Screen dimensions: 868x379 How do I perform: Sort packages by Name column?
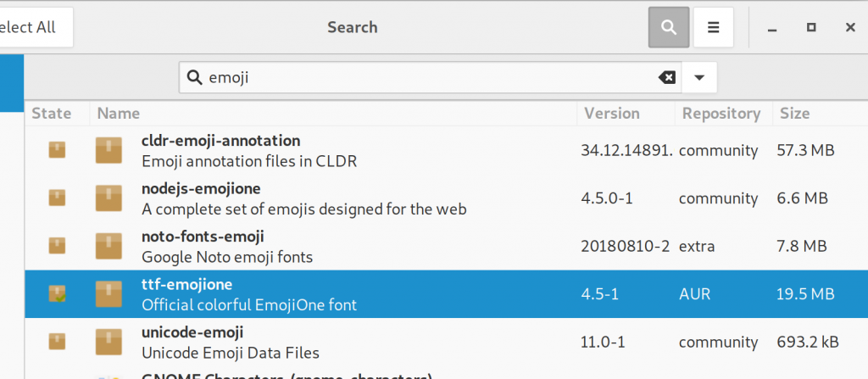[x=333, y=114]
